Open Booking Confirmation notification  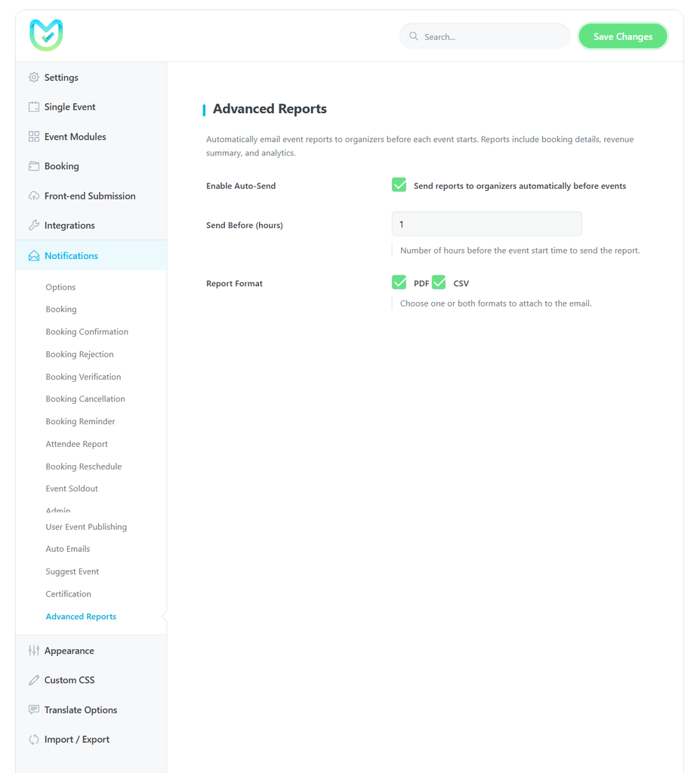pos(87,332)
